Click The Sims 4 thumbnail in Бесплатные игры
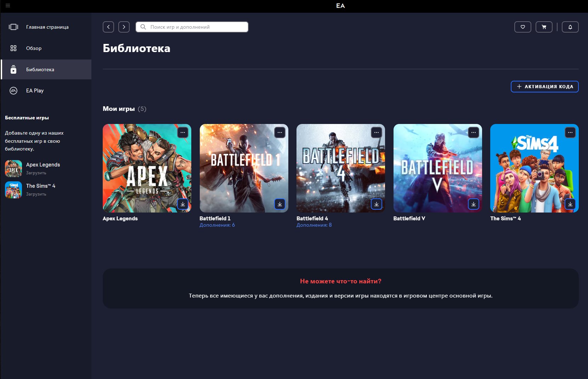The image size is (588, 379). point(13,190)
